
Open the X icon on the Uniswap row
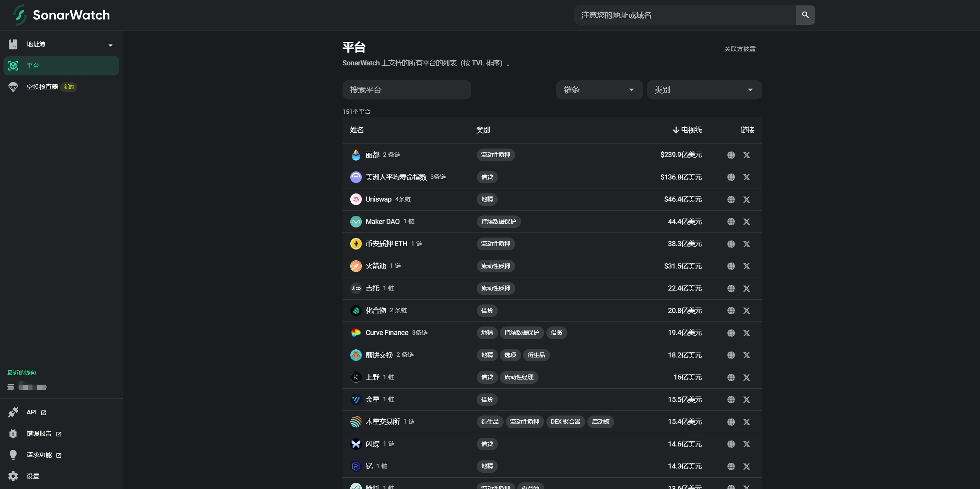pyautogui.click(x=747, y=199)
